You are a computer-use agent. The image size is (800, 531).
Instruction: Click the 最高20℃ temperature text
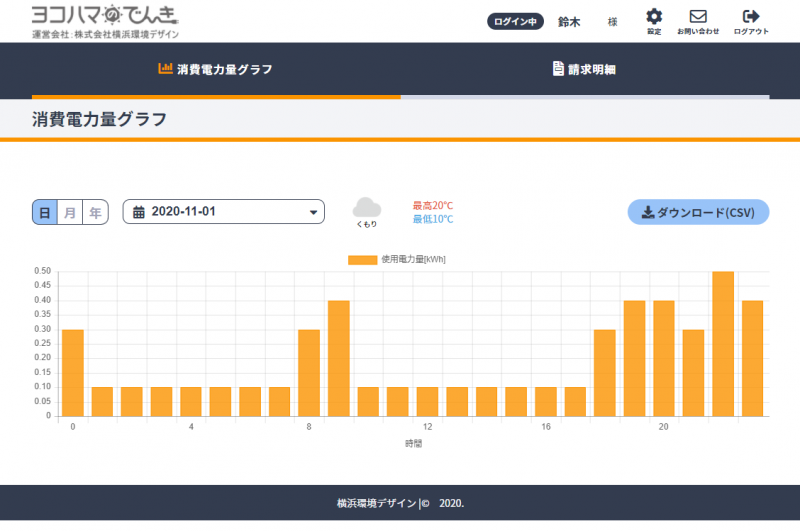tap(433, 206)
